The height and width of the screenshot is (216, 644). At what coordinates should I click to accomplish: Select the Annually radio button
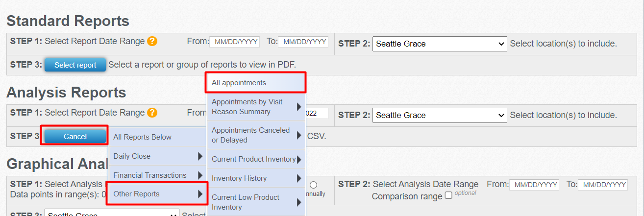[x=314, y=185]
